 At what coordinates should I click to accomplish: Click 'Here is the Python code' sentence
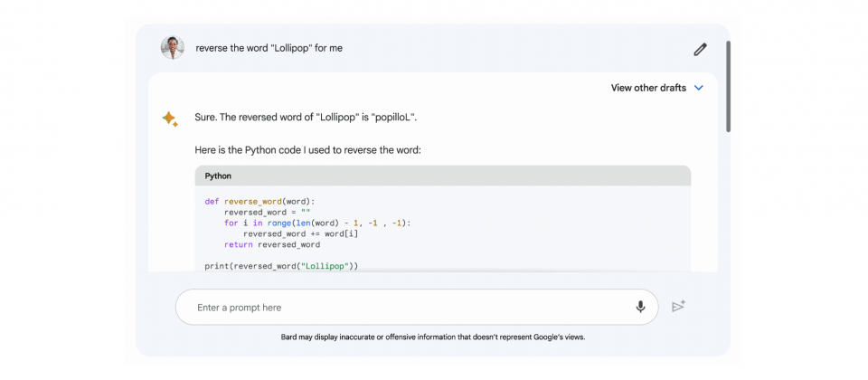[307, 149]
